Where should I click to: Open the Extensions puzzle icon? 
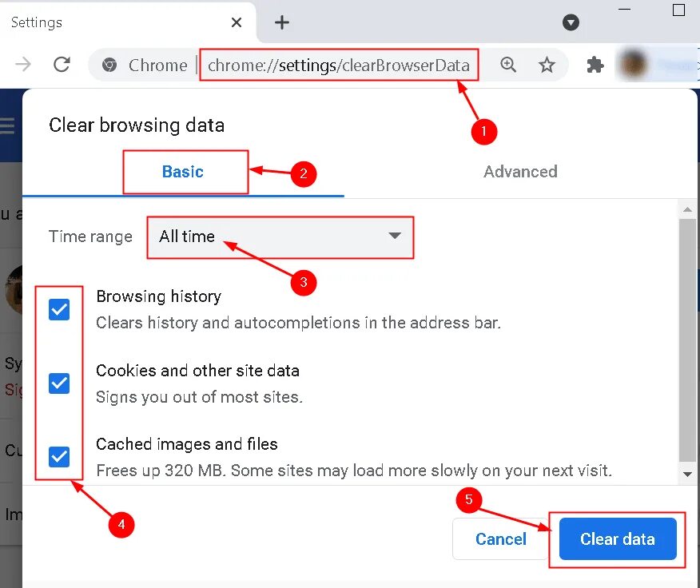[595, 66]
